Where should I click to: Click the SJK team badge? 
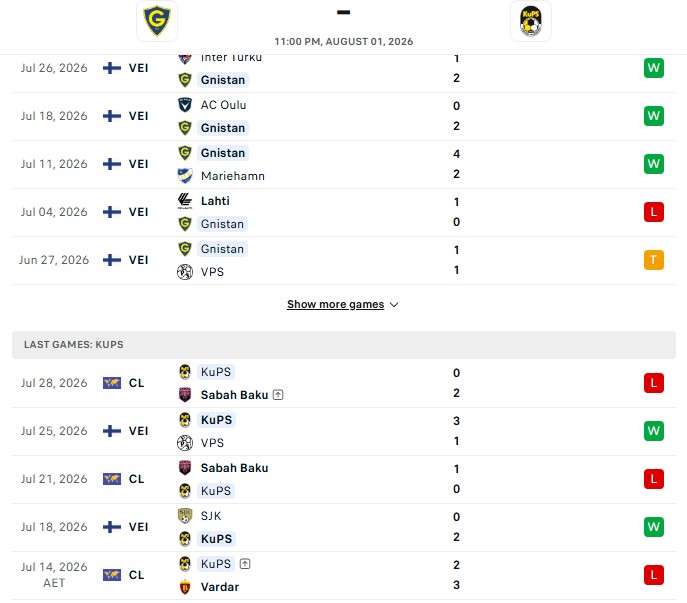185,516
